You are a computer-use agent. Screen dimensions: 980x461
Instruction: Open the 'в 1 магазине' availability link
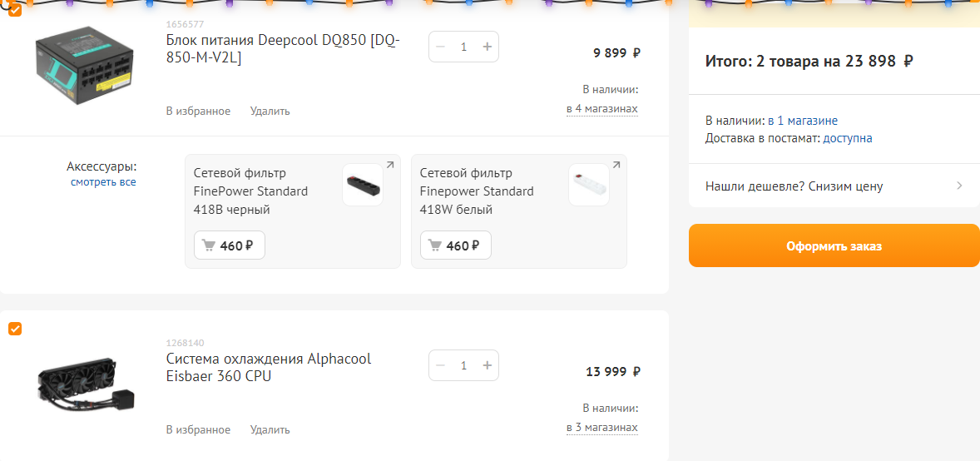coord(802,121)
